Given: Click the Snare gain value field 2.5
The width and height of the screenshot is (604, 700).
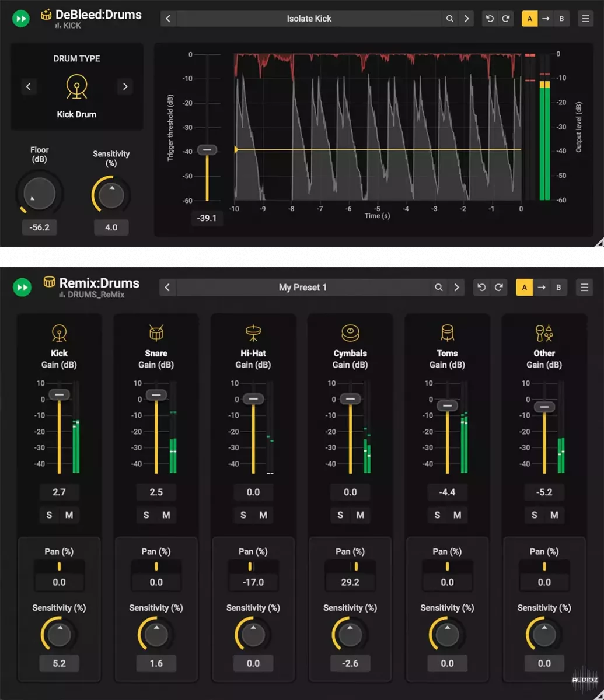Looking at the screenshot, I should pos(156,492).
